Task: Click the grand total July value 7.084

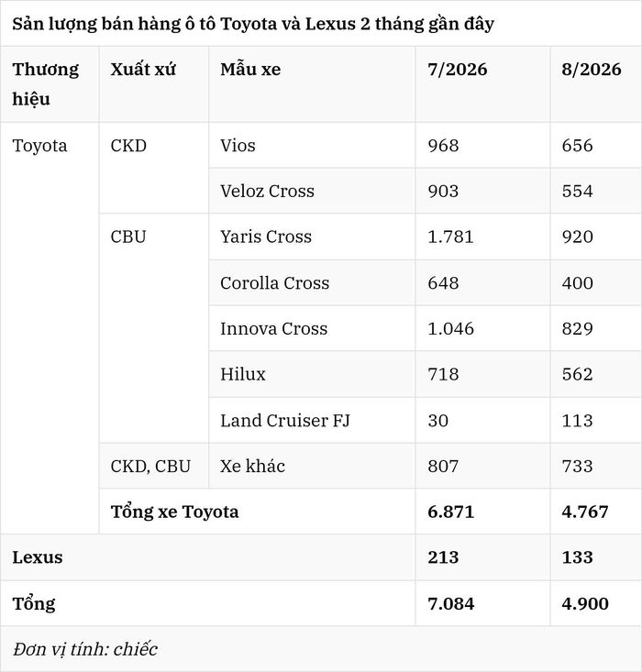Action: (x=450, y=604)
